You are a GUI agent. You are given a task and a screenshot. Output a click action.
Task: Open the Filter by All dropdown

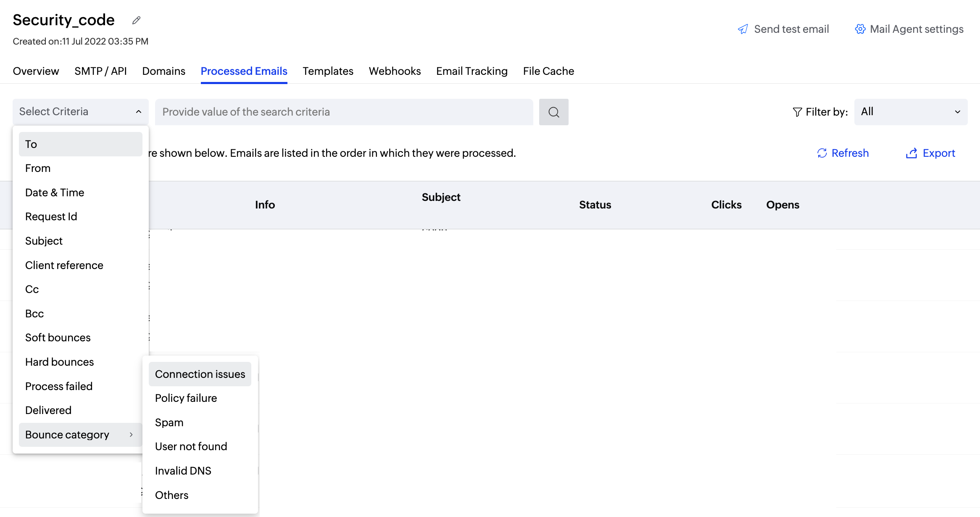pos(911,112)
